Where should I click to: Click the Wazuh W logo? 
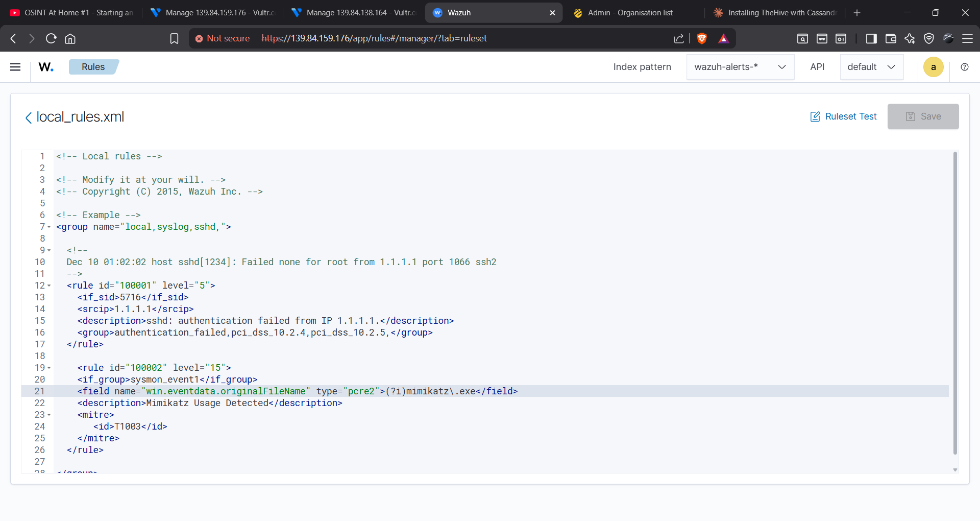pyautogui.click(x=46, y=67)
